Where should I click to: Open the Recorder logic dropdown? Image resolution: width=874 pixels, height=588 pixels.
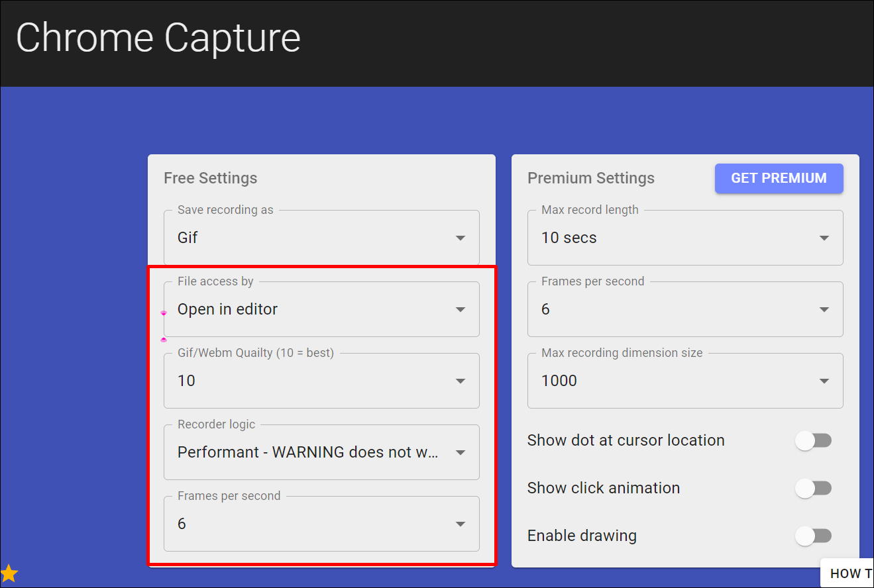321,452
